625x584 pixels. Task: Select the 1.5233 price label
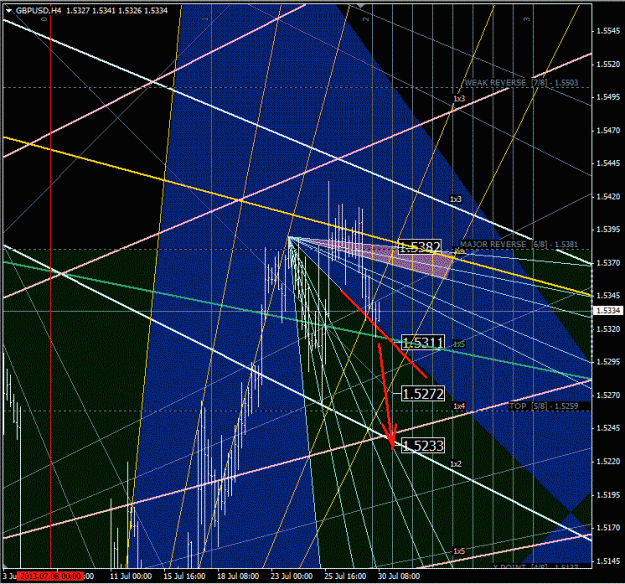tap(423, 445)
